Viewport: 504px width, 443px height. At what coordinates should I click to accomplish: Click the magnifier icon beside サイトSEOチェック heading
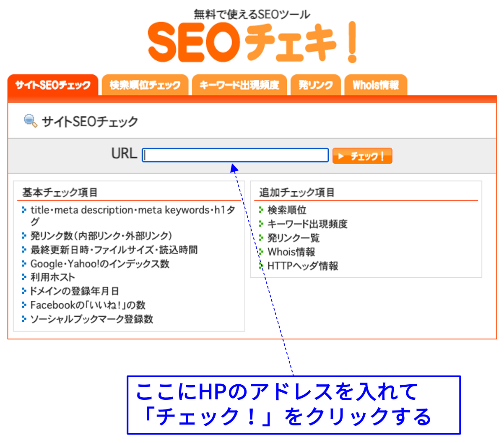(30, 121)
